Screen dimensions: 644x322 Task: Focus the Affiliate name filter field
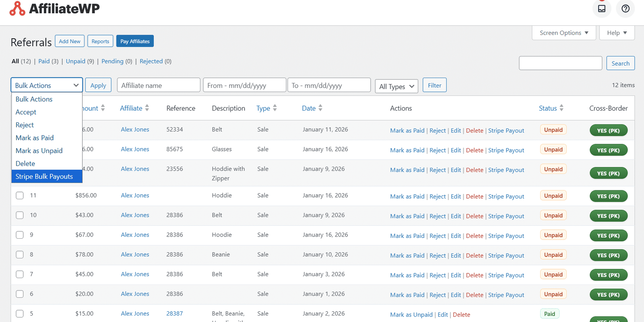pos(159,85)
